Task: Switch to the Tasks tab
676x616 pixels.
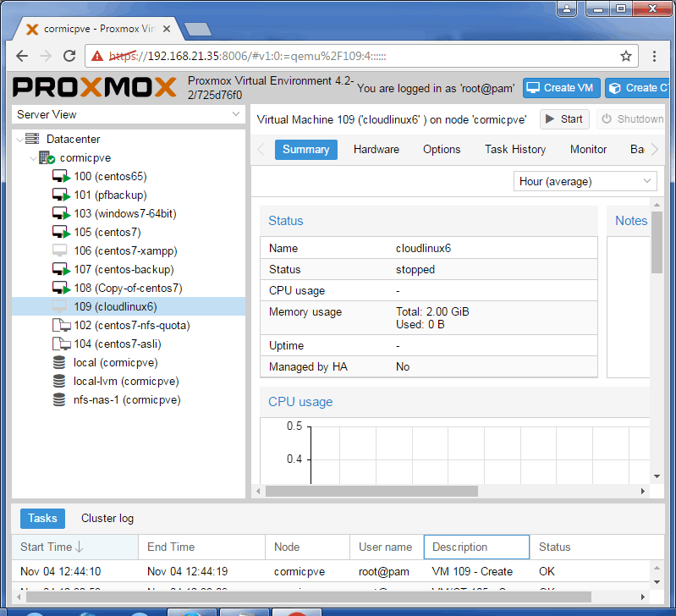Action: (x=42, y=518)
